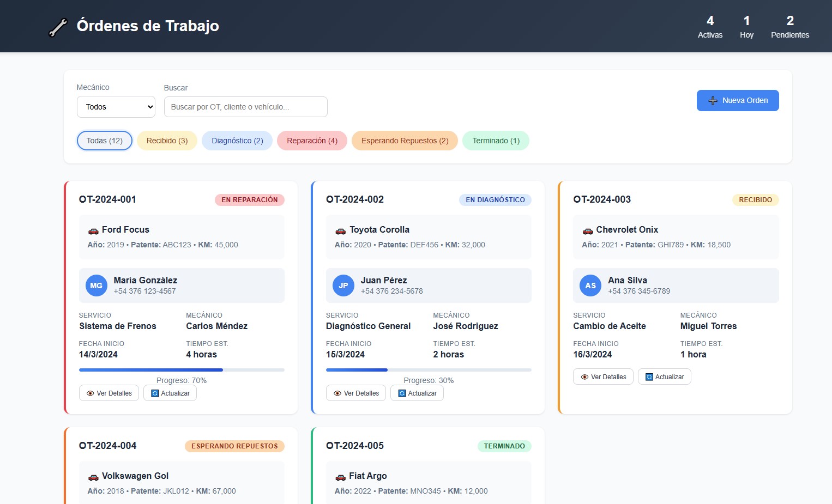
Task: Focus the Buscar por OT search field
Action: pos(246,107)
